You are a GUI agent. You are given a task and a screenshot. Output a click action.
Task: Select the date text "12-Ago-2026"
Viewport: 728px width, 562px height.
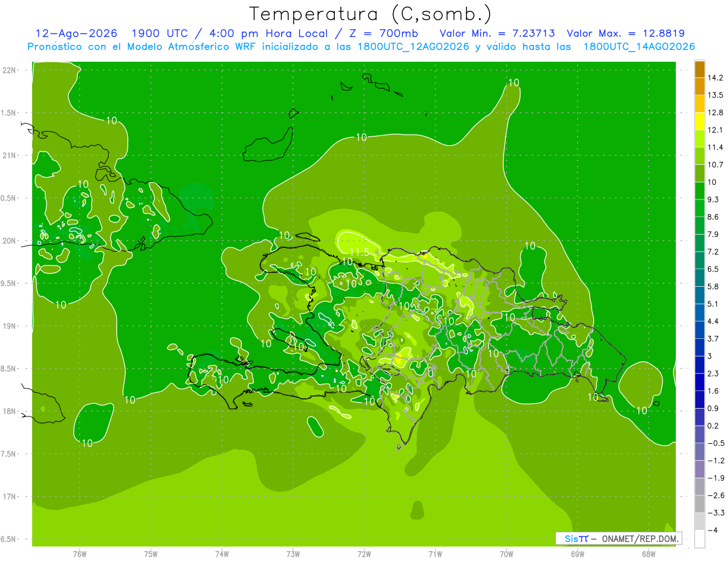[x=76, y=33]
